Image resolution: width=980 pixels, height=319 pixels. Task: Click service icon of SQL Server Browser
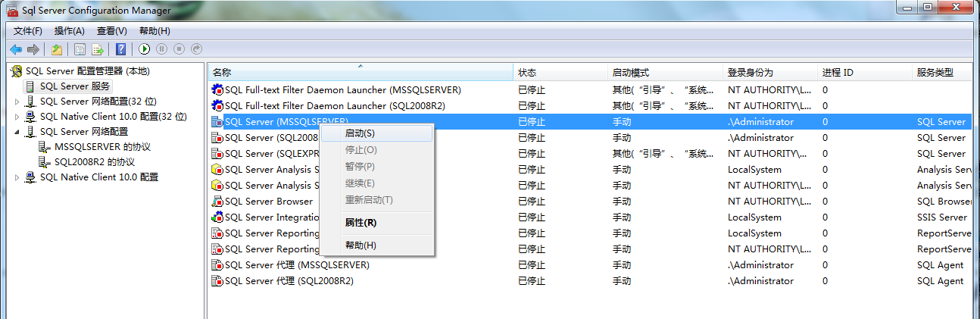point(217,202)
